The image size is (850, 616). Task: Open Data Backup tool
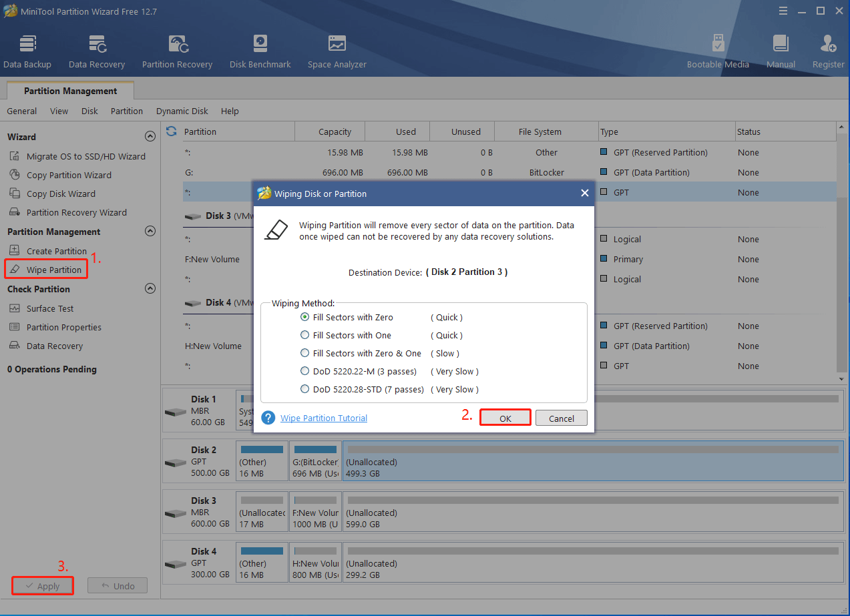[x=27, y=52]
